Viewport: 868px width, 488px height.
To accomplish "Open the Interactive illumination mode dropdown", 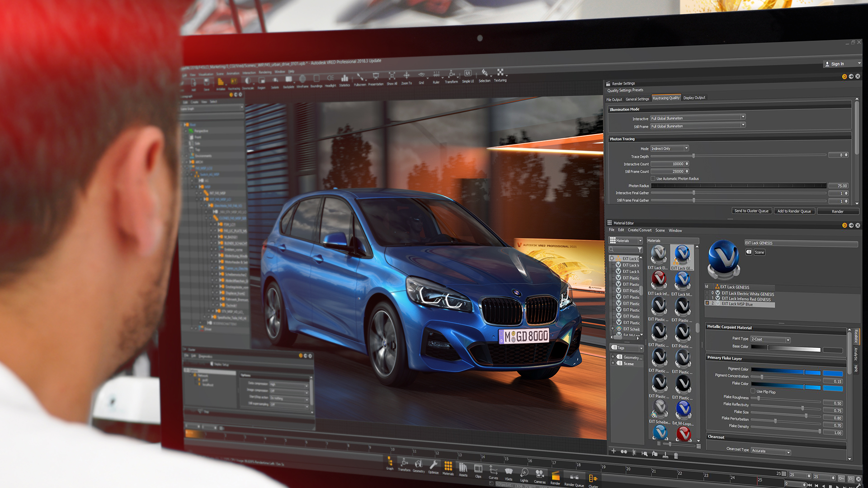I will 698,118.
